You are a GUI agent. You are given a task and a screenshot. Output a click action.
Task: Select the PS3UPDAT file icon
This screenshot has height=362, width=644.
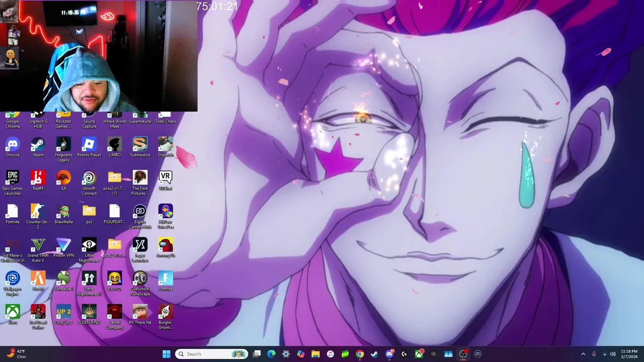pyautogui.click(x=115, y=215)
